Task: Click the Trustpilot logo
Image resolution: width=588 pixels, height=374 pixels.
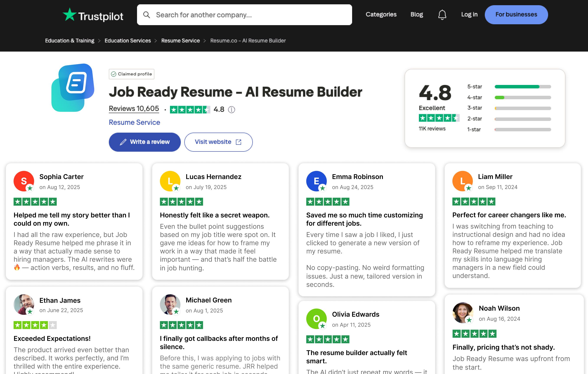Action: point(93,15)
